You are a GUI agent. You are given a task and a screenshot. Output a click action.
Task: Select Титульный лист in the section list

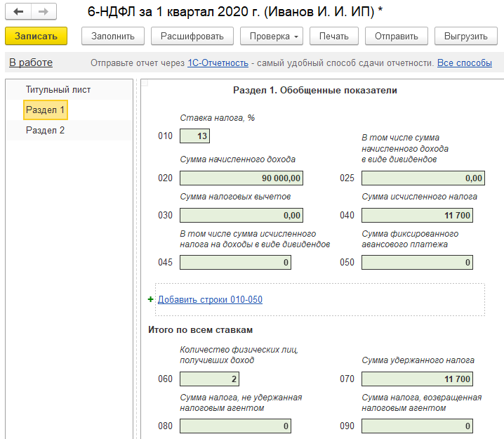[58, 90]
